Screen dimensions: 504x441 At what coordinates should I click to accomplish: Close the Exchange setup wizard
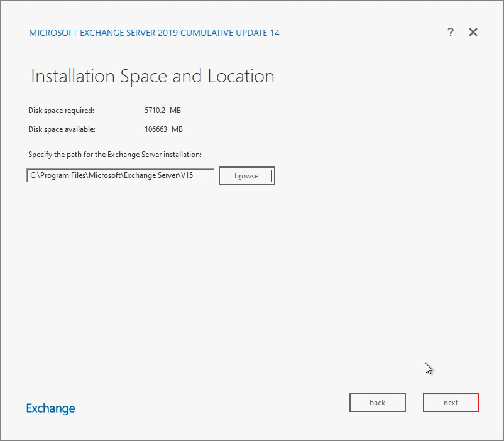473,32
